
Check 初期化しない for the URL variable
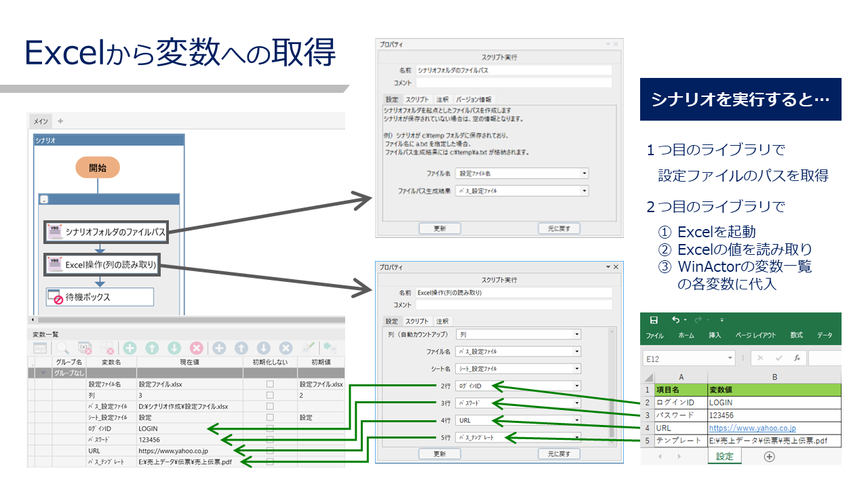270,451
